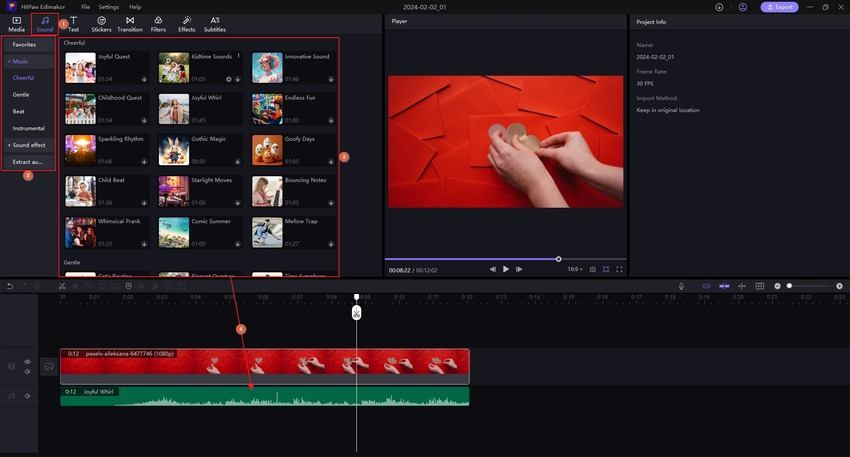Image resolution: width=850 pixels, height=457 pixels.
Task: Split the clip with the scissors tool
Action: 62,286
